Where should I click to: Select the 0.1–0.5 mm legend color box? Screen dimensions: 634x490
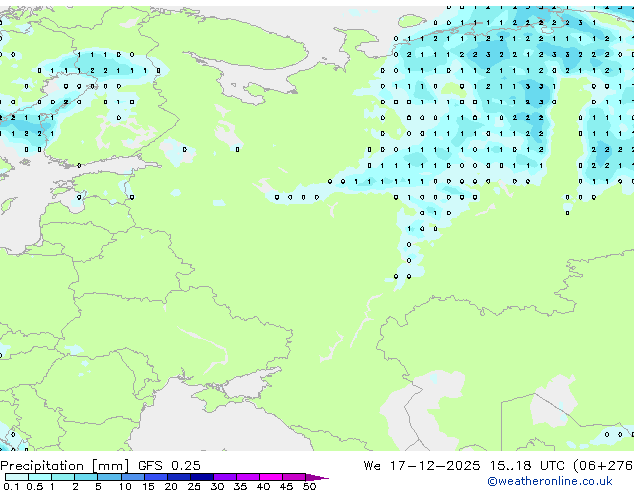click(x=17, y=477)
